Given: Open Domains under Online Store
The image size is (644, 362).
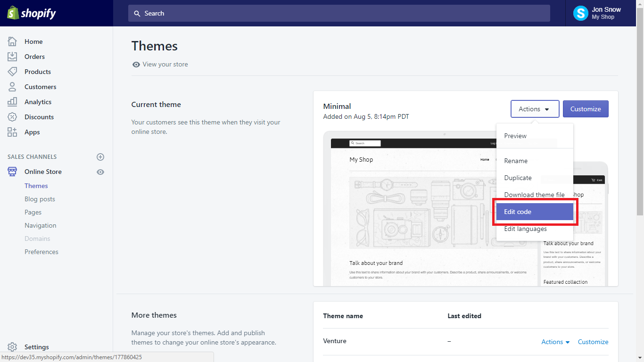Looking at the screenshot, I should point(37,239).
